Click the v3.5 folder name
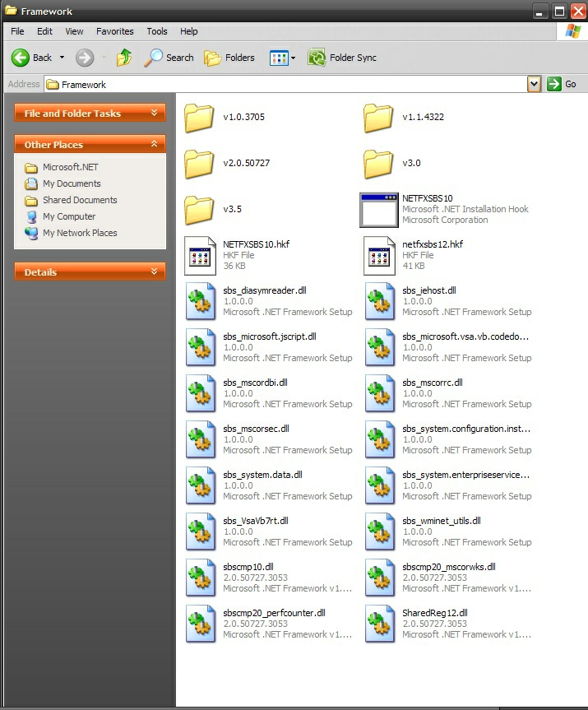The image size is (588, 710). pos(232,209)
